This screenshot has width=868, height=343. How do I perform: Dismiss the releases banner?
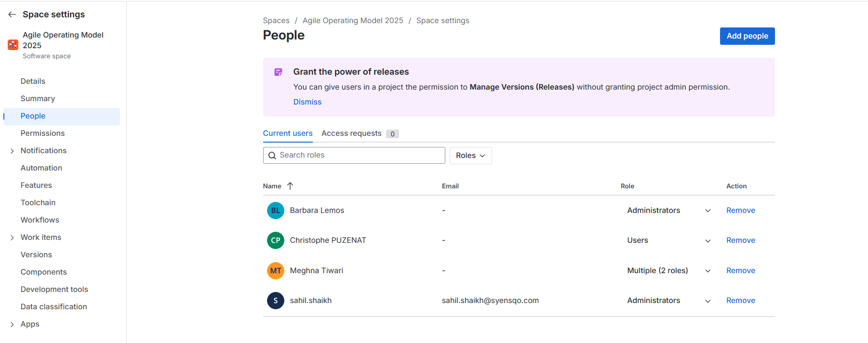click(307, 102)
